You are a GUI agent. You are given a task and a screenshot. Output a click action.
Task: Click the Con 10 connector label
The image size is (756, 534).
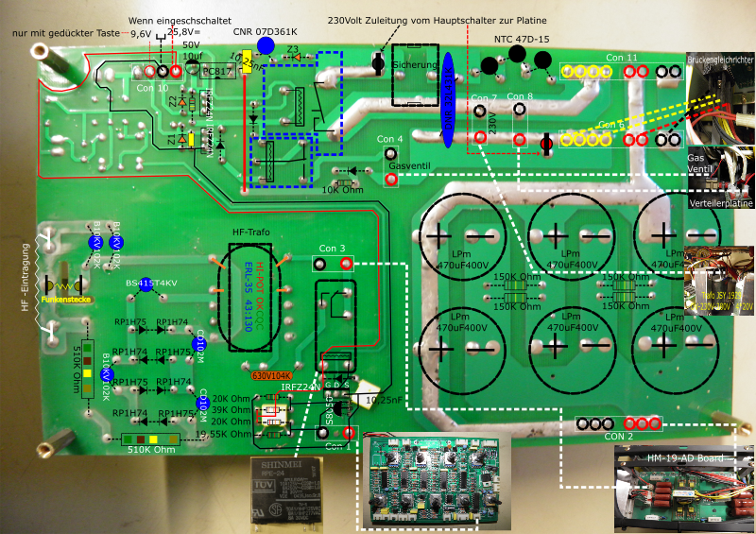tap(151, 88)
